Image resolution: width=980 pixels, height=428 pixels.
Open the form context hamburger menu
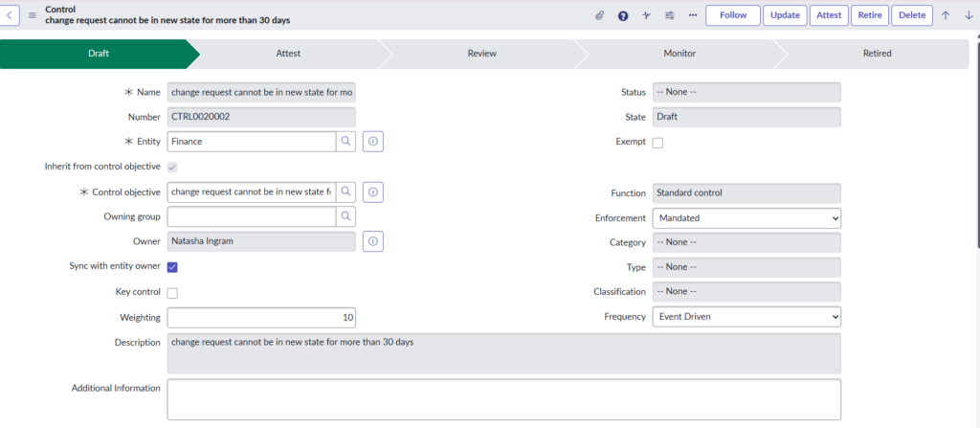tap(33, 15)
